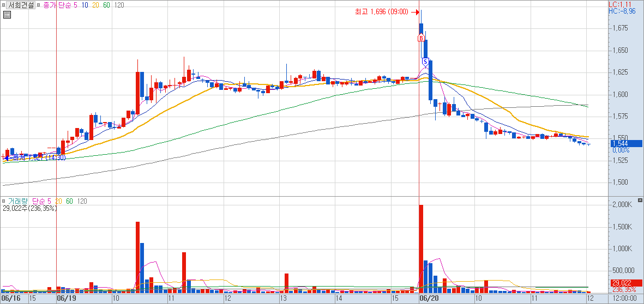
Task: Click the red B buy marker
Action: 421,38
